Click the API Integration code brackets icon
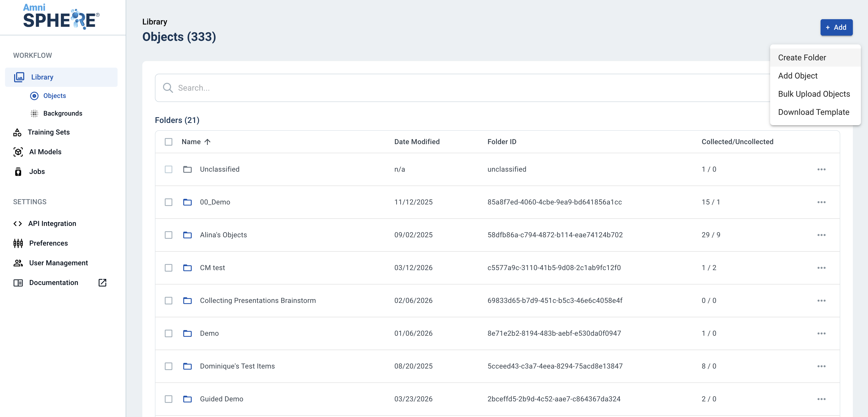This screenshot has height=417, width=868. pyautogui.click(x=17, y=223)
